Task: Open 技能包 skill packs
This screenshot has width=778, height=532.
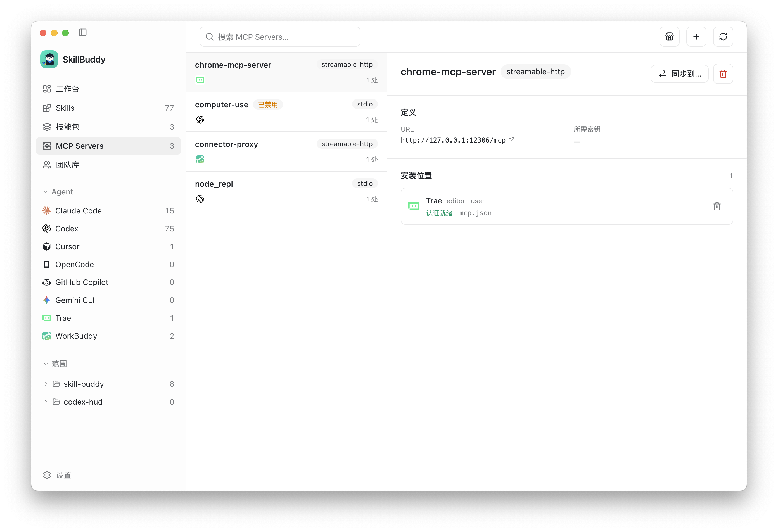Action: coord(108,127)
